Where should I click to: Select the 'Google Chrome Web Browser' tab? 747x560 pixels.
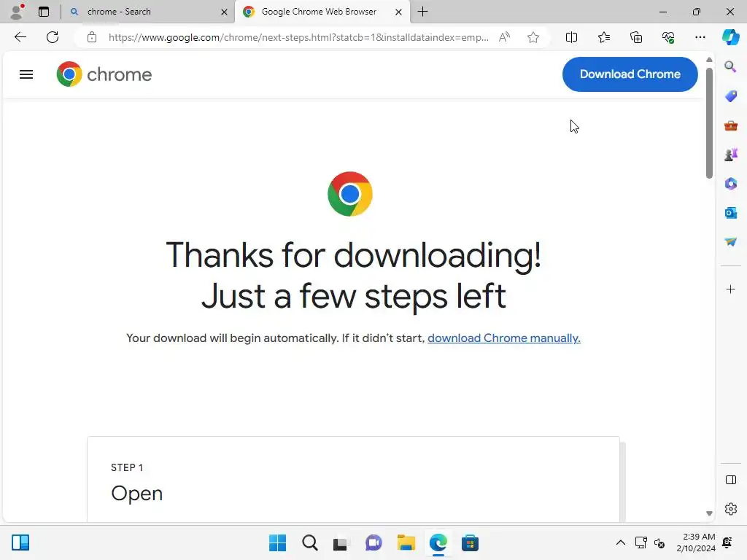click(x=318, y=12)
